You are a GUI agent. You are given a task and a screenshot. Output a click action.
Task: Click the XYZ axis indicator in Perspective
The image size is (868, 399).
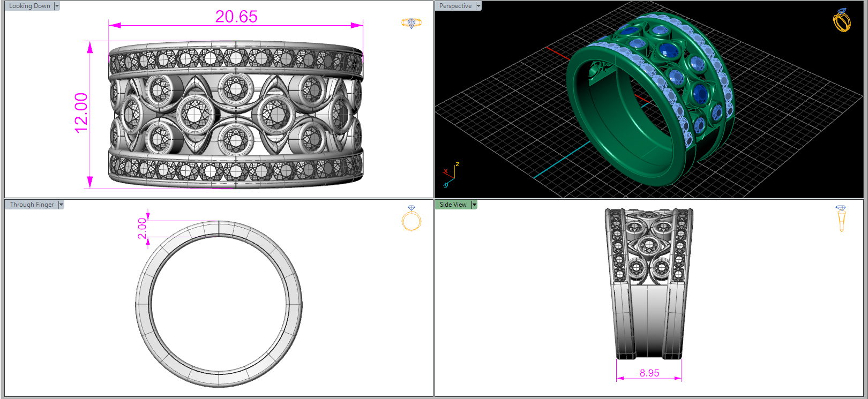click(x=451, y=175)
